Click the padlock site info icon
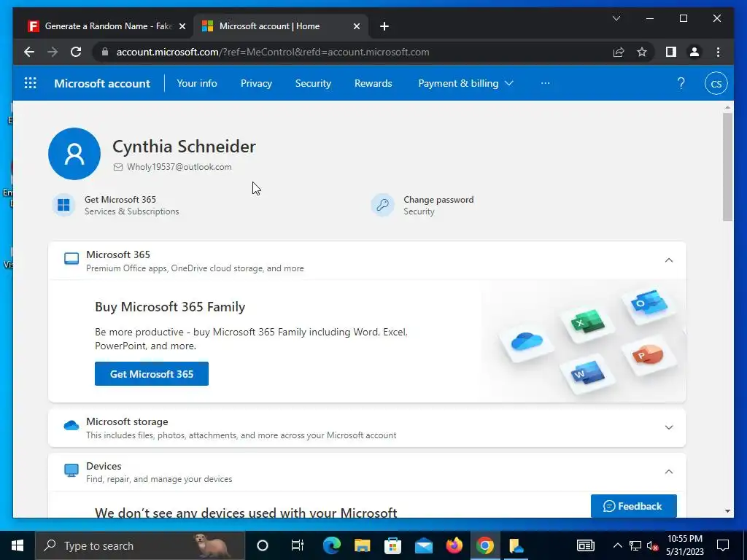The height and width of the screenshot is (560, 747). pos(105,52)
